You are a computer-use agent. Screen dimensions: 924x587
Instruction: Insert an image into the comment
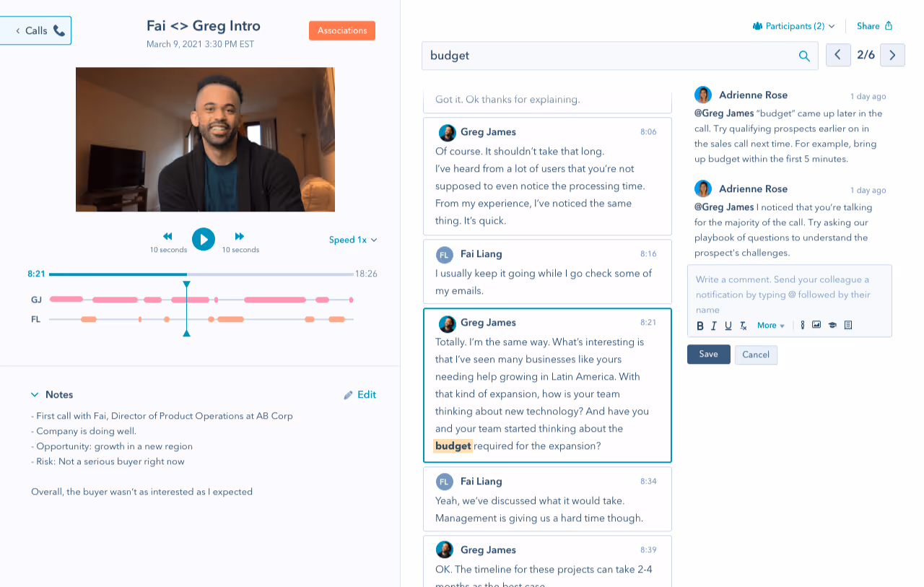point(816,326)
